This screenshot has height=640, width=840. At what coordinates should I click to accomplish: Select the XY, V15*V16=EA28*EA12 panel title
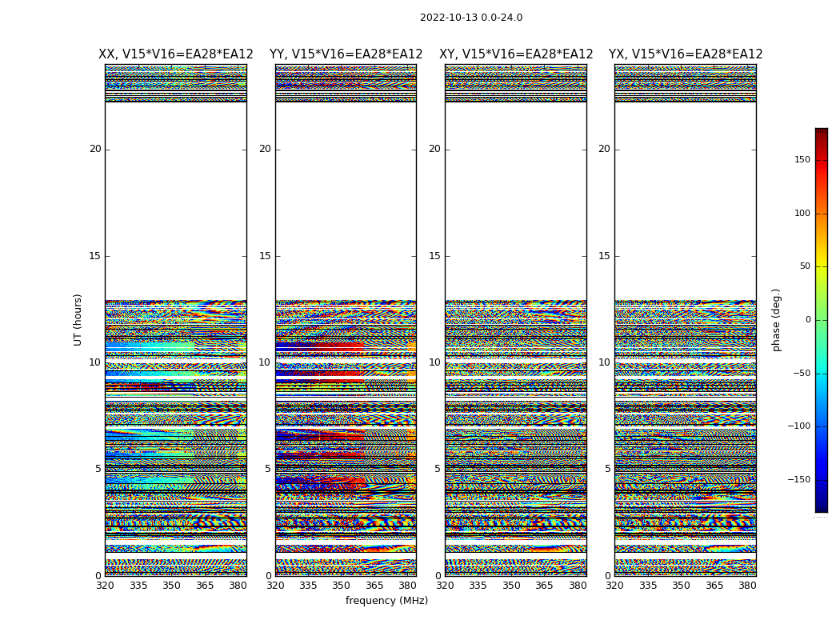[516, 54]
